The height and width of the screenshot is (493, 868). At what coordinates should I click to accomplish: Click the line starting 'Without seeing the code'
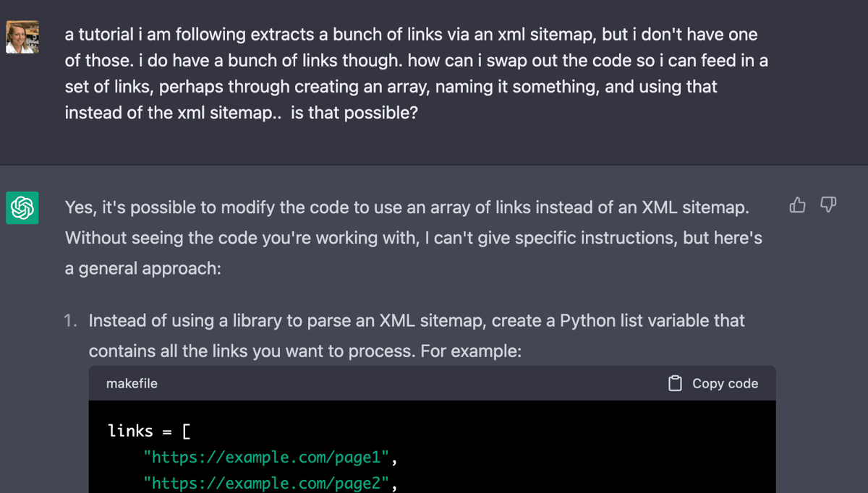click(x=413, y=238)
